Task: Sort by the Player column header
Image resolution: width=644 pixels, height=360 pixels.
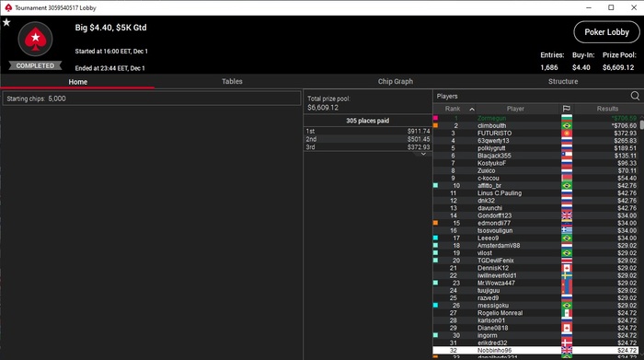Action: pyautogui.click(x=515, y=109)
